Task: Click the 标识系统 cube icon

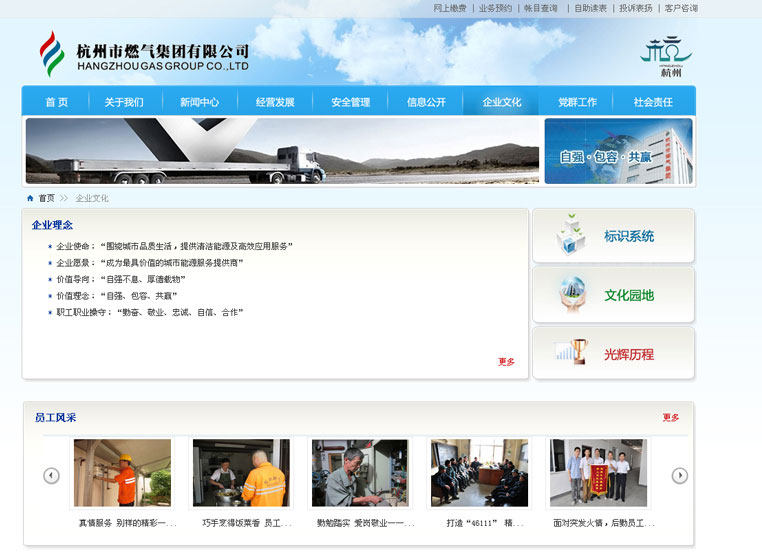Action: click(x=571, y=235)
